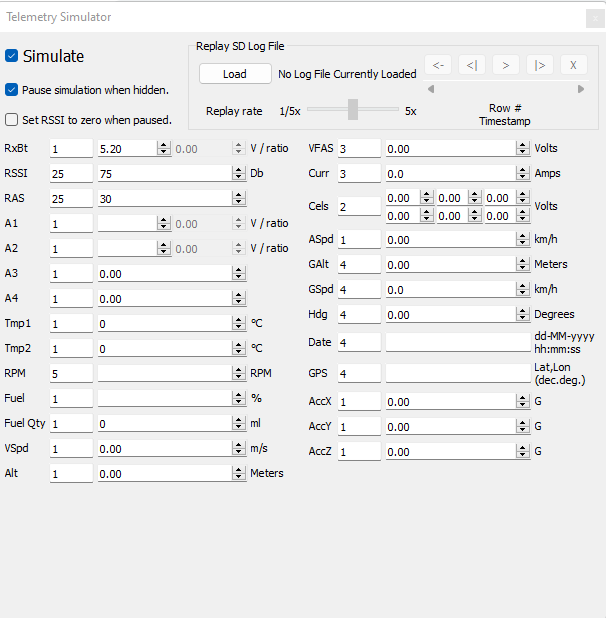
Task: Click the Fuel percent value field
Action: [165, 398]
